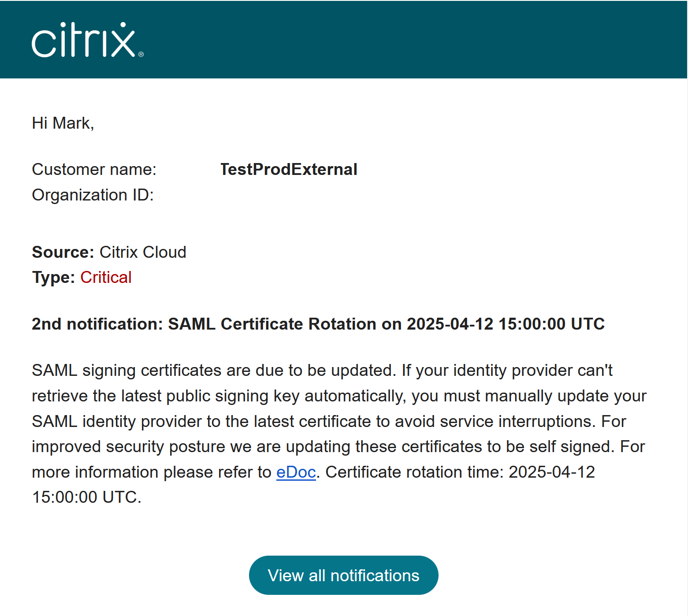The width and height of the screenshot is (688, 616).
Task: Click the "15:00:00 UTC" time in the bold heading
Action: pos(551,324)
